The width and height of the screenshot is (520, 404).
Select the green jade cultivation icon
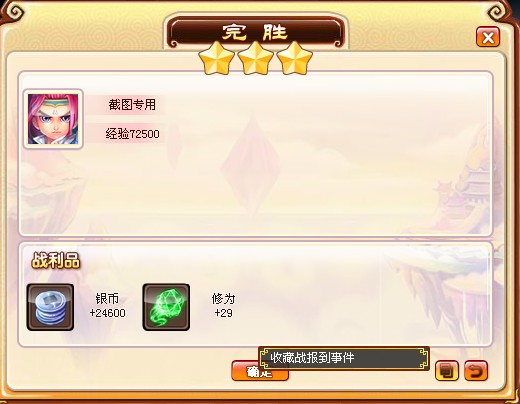166,307
